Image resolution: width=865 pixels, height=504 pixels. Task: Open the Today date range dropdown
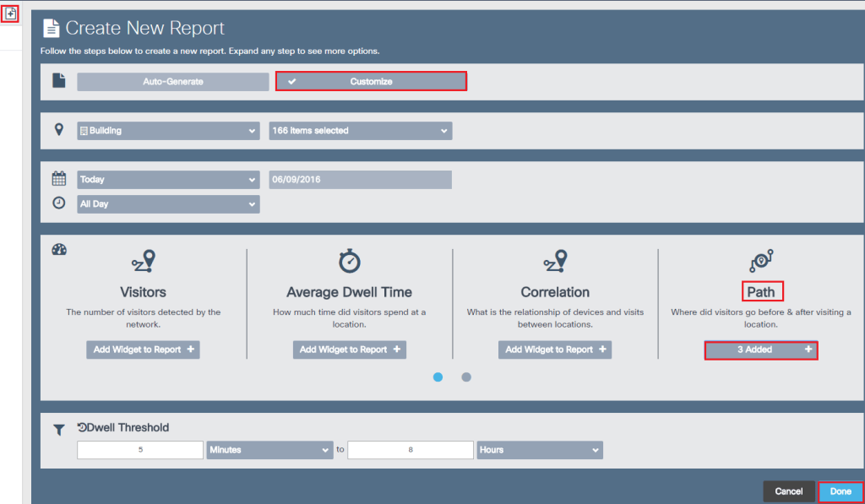168,180
